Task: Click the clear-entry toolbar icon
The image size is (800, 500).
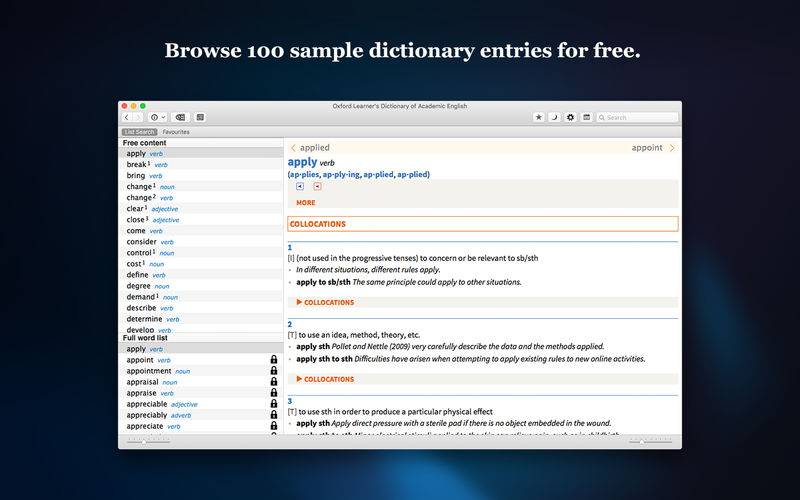Action: [x=180, y=117]
